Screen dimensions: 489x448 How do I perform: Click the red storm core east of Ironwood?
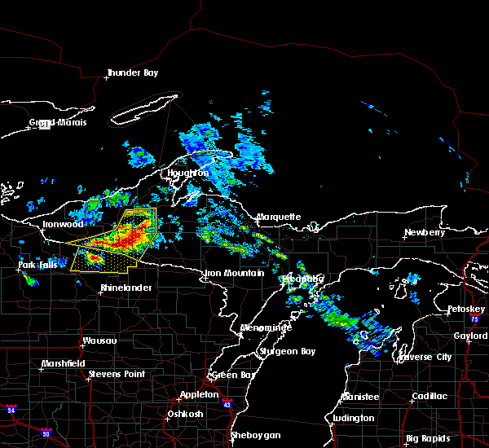126,242
